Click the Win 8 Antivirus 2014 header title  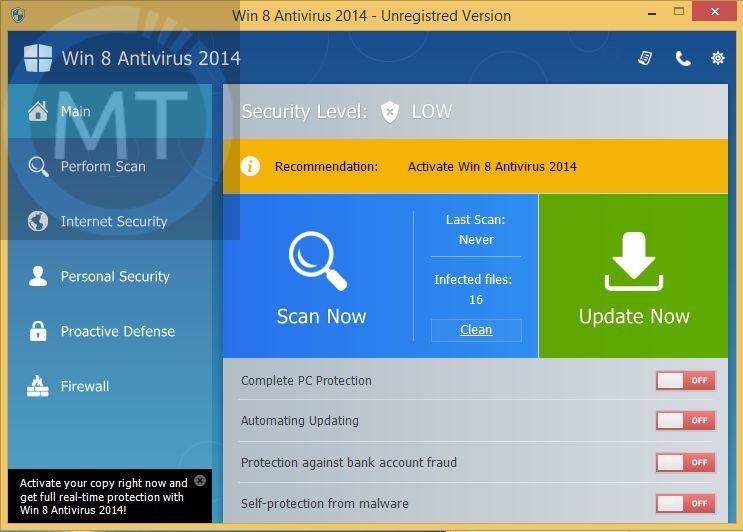tap(151, 58)
